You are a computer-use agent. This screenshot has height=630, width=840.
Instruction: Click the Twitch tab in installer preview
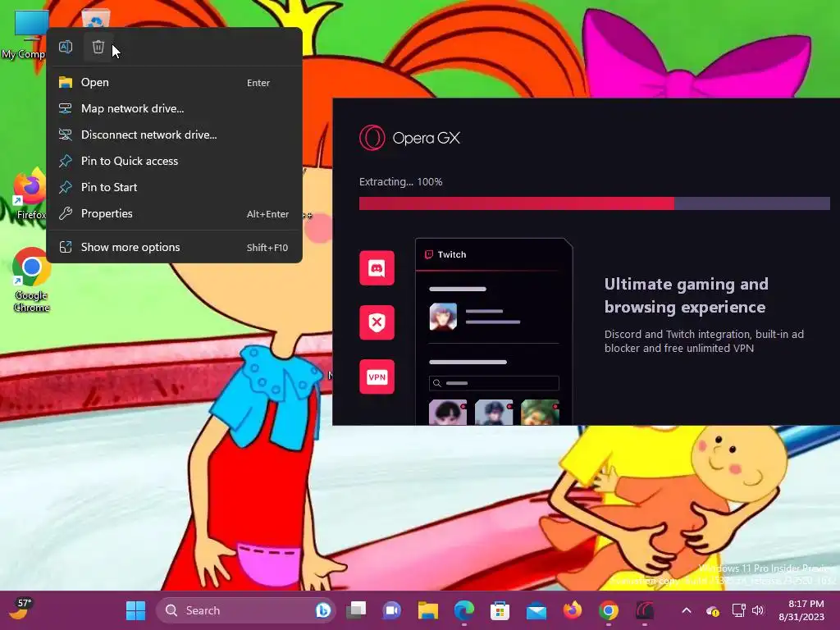[445, 254]
